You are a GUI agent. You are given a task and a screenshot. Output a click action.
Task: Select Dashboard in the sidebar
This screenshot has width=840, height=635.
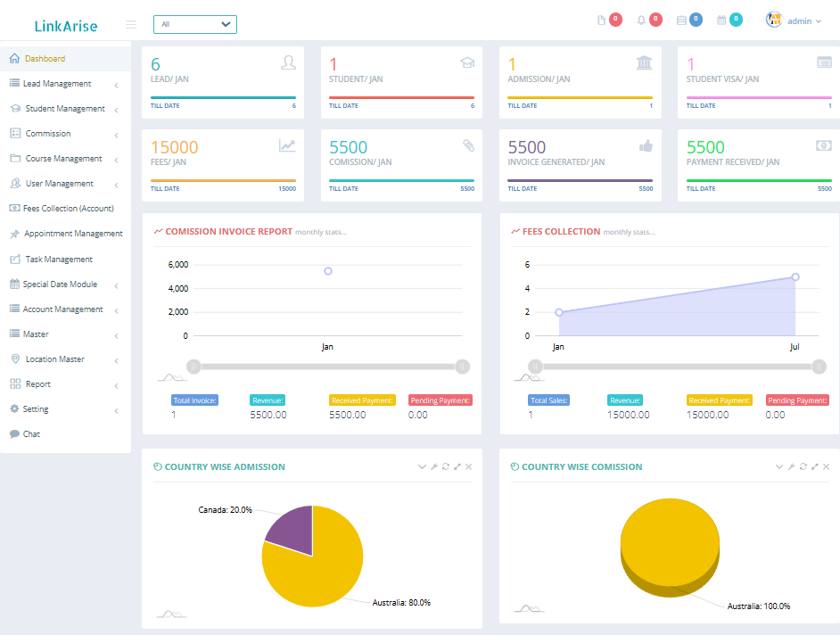click(43, 57)
